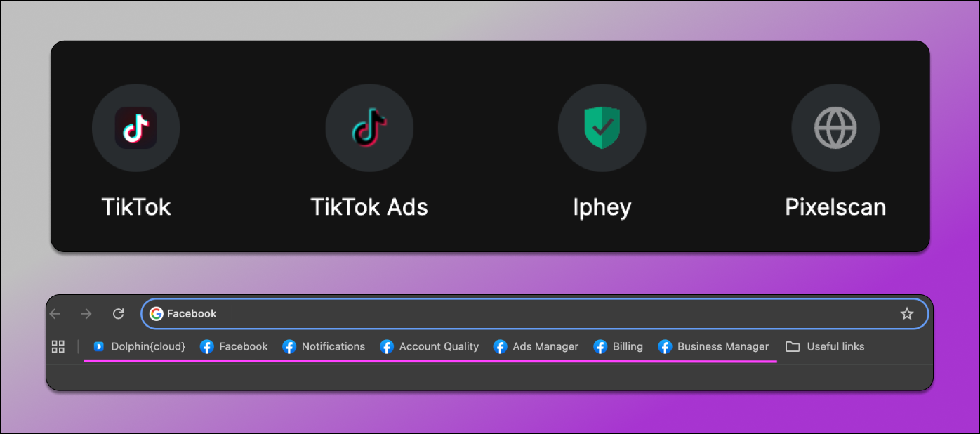
Task: Click the TikTok label text
Action: point(136,207)
